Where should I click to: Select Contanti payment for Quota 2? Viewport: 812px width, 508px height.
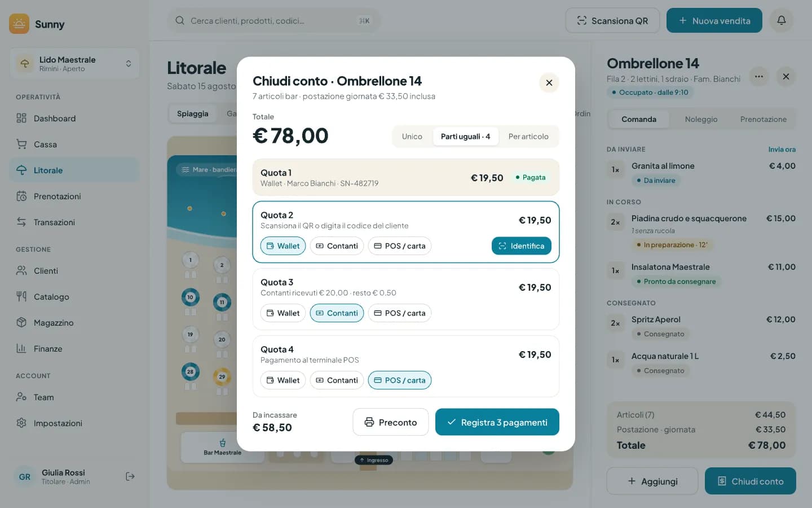pyautogui.click(x=337, y=246)
